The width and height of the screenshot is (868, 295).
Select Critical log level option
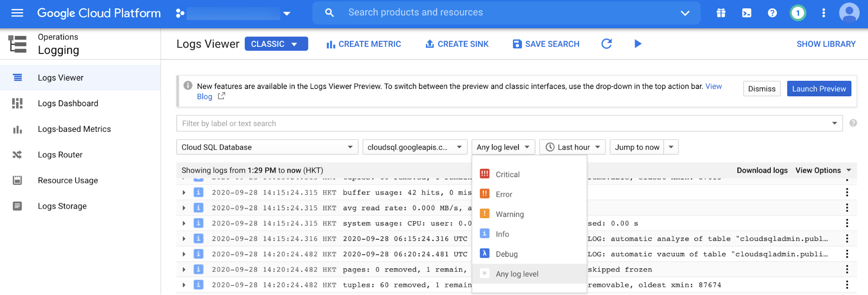507,174
